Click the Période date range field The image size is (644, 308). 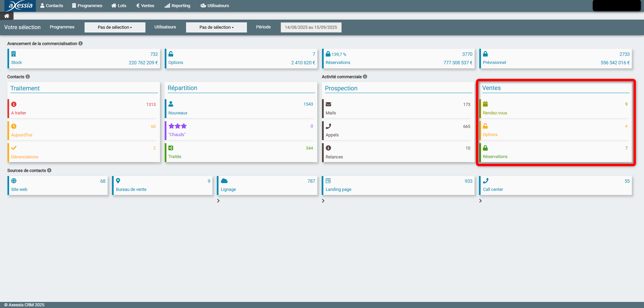[x=311, y=27]
